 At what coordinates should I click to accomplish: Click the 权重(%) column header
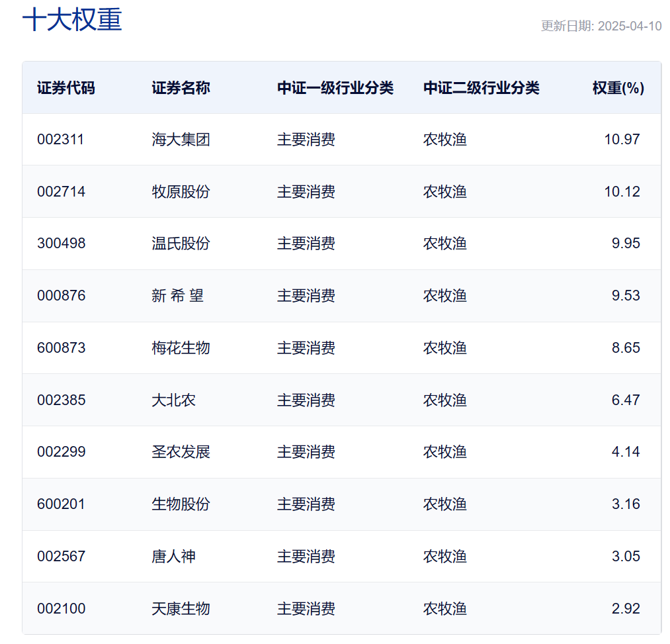(618, 87)
